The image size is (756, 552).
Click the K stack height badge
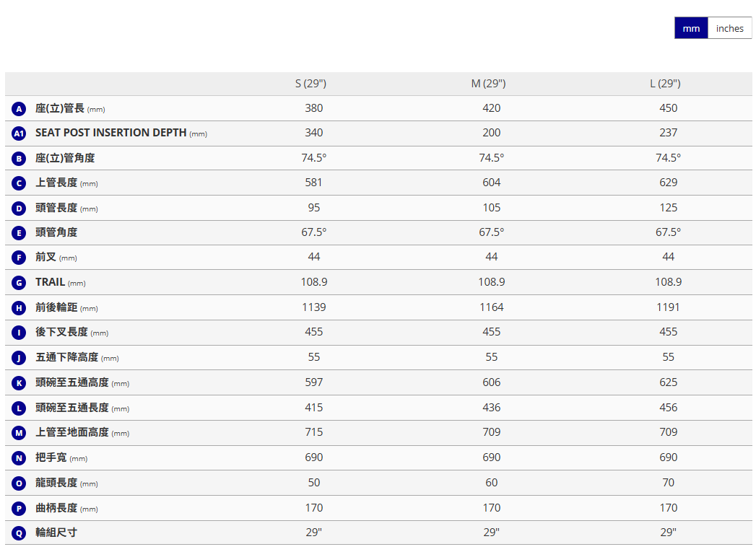pyautogui.click(x=19, y=383)
